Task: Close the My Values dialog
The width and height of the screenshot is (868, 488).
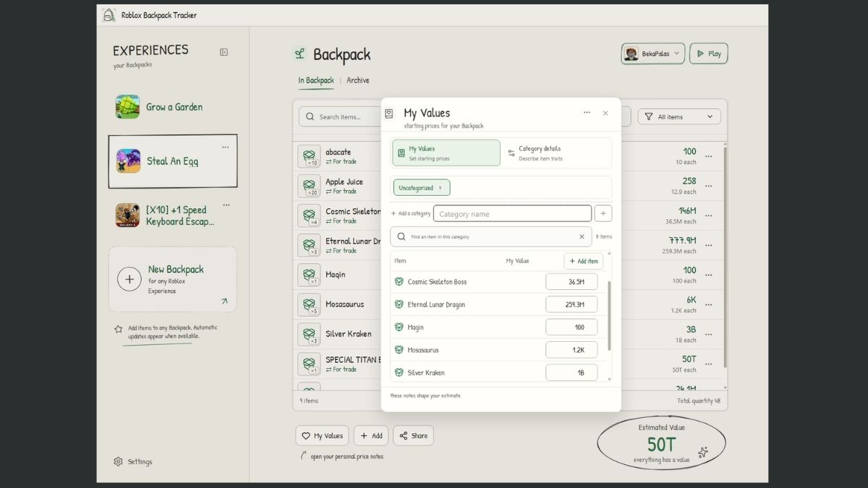Action: coord(605,114)
